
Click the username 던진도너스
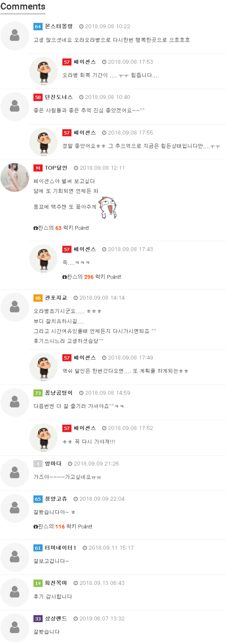coord(59,97)
